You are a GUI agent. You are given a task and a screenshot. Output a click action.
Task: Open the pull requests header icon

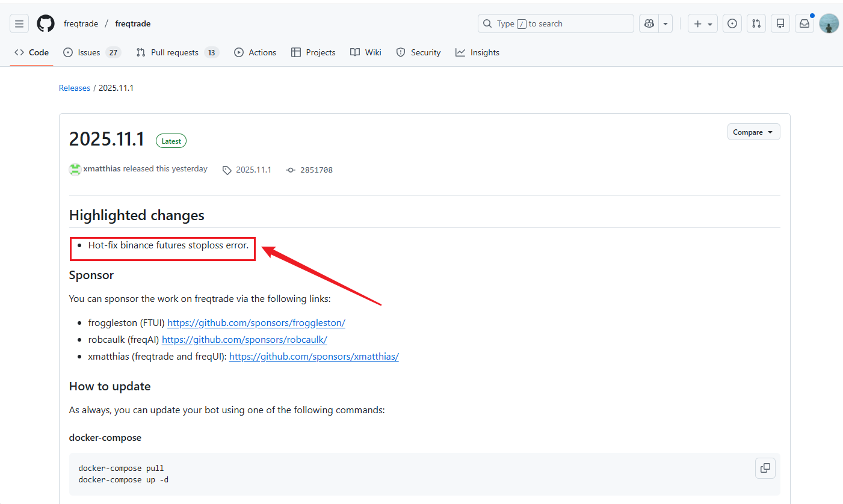click(x=756, y=24)
